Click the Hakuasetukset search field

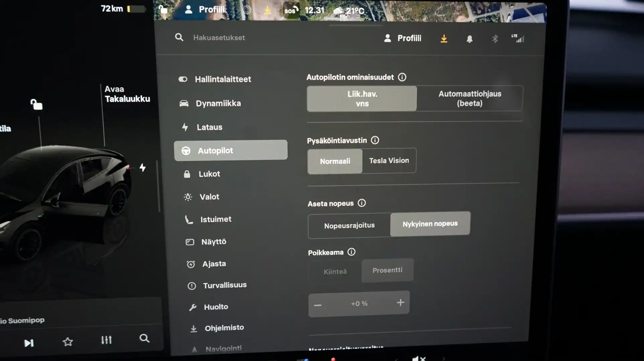tap(219, 37)
